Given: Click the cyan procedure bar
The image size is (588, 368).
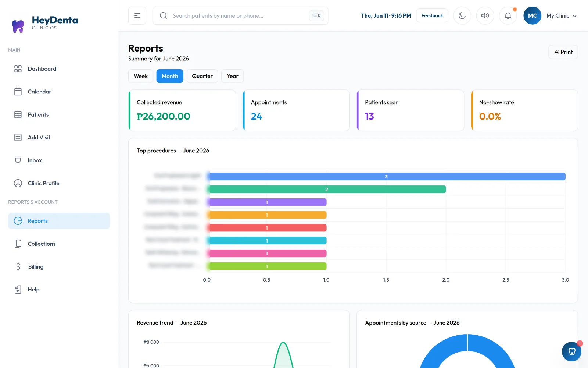Looking at the screenshot, I should [x=267, y=241].
